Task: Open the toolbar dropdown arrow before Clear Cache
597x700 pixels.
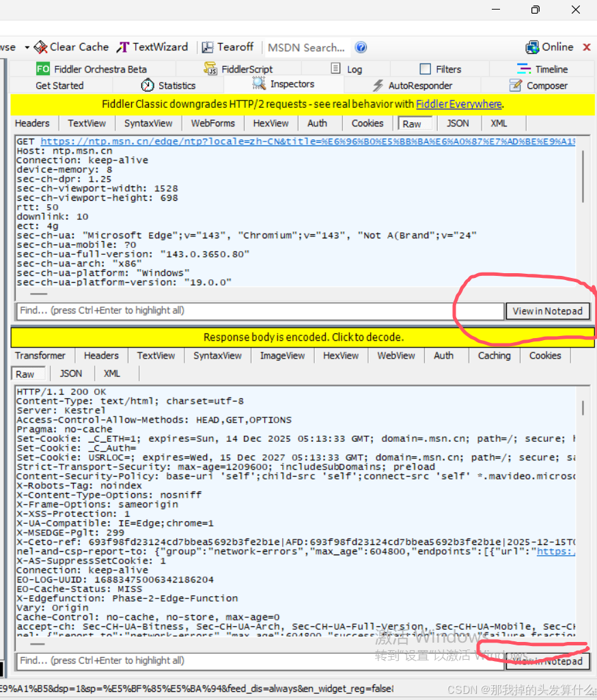Action: click(x=27, y=47)
